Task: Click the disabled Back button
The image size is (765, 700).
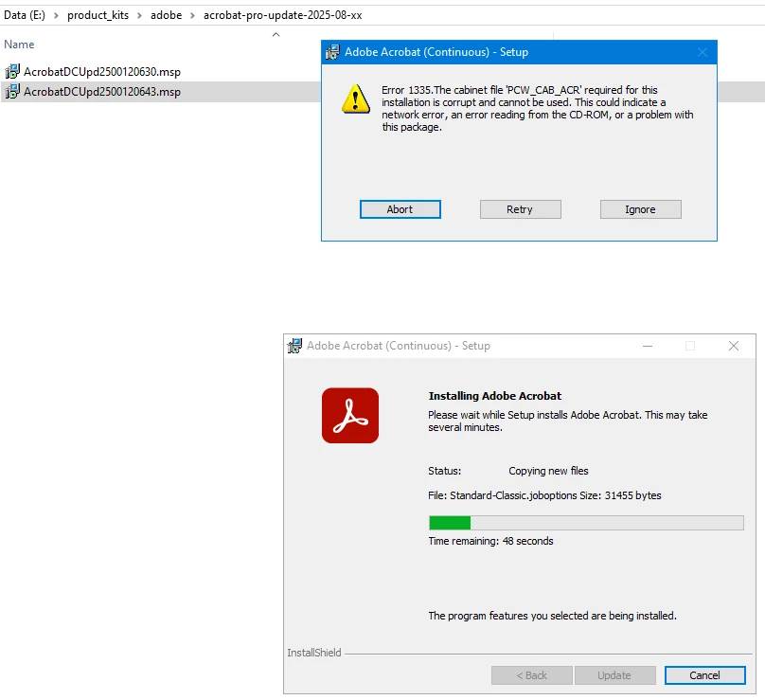Action: (532, 675)
